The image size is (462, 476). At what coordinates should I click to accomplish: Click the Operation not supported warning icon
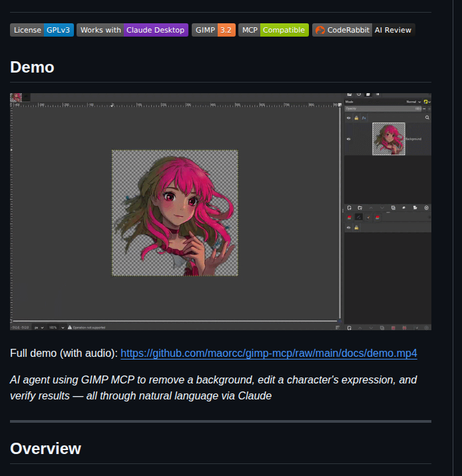point(70,328)
